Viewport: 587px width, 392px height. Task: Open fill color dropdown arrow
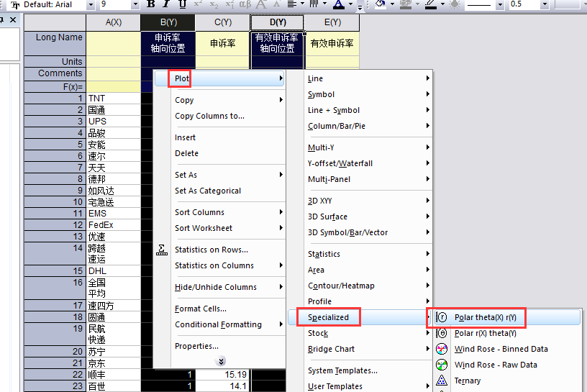[393, 4]
